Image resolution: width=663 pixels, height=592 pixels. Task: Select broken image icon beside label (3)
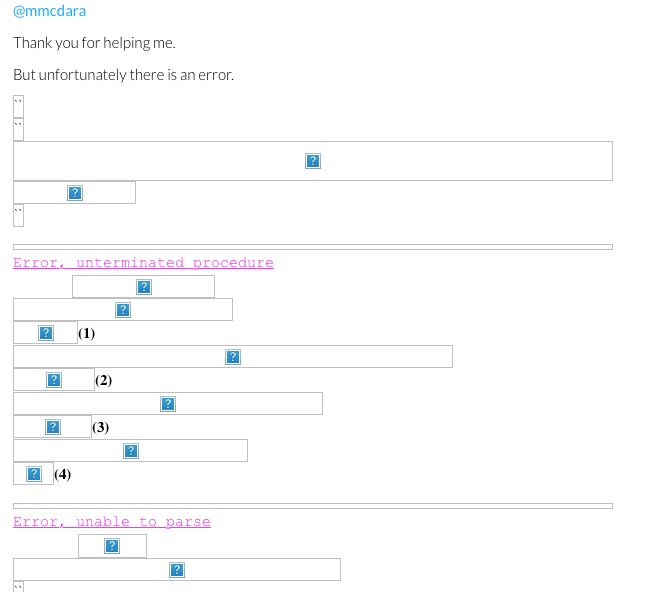(x=53, y=427)
